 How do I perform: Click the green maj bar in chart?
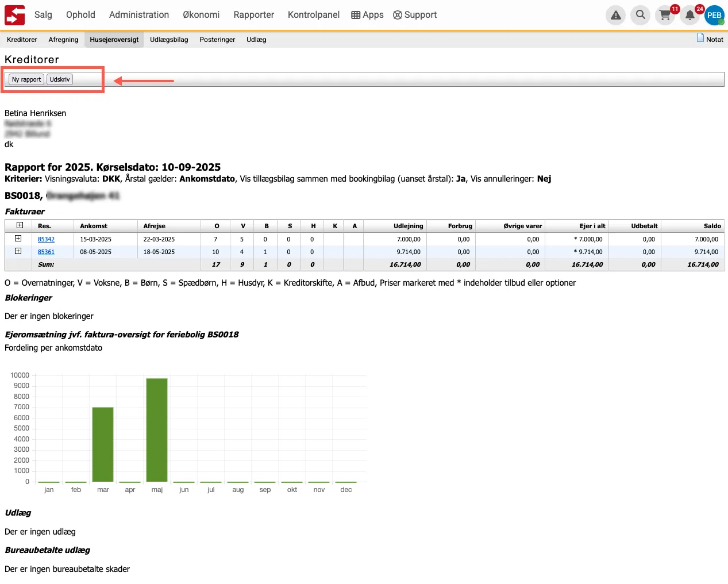[x=157, y=429]
